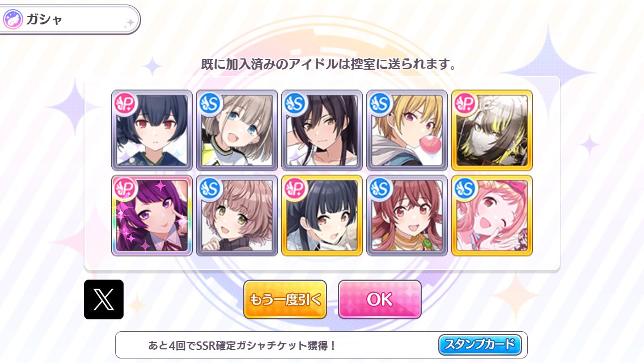Open the スタンプカード stamp card
Viewport: 644px width, 363px height.
click(x=480, y=344)
